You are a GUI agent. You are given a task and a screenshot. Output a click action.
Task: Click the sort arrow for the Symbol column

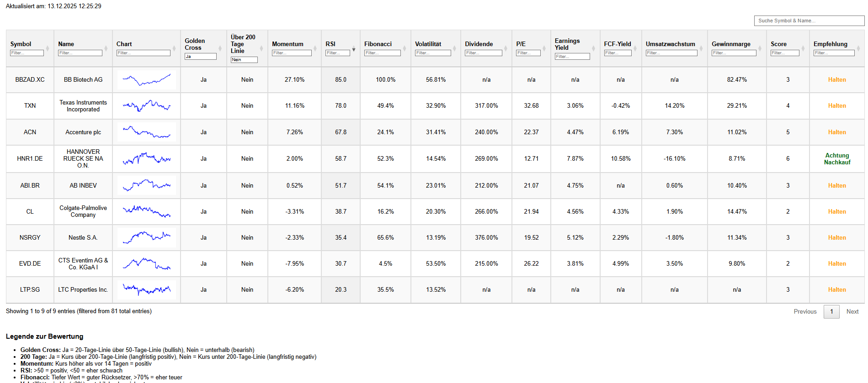[48, 48]
